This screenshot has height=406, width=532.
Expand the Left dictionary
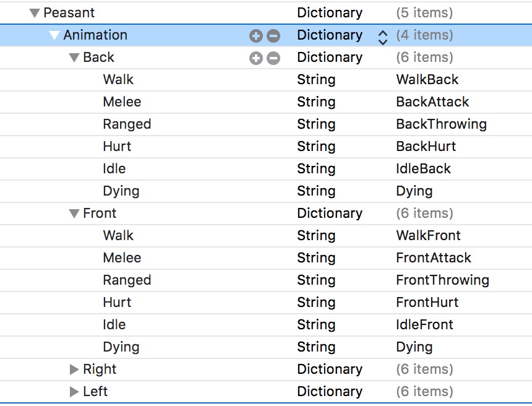tap(74, 392)
